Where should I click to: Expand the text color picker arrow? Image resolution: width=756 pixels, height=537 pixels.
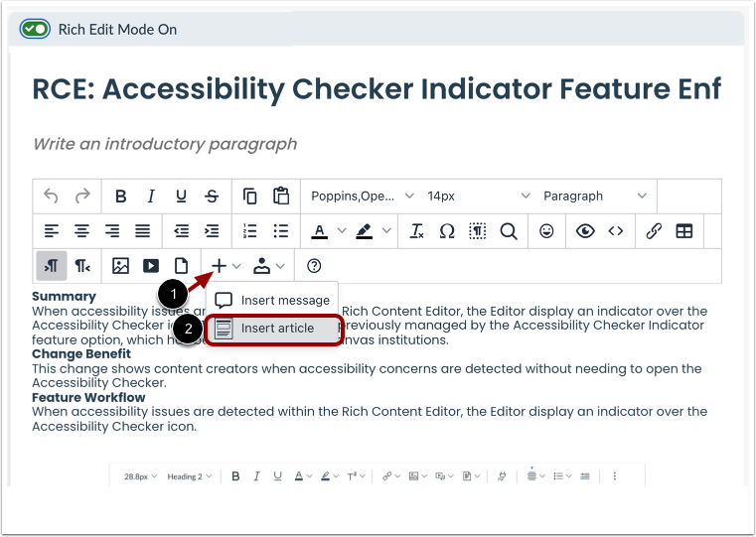pos(342,230)
